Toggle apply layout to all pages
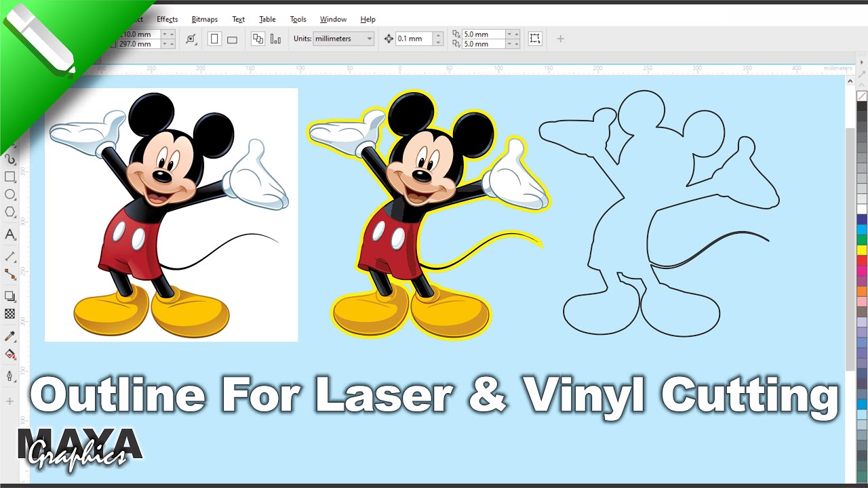This screenshot has height=488, width=868. (258, 39)
